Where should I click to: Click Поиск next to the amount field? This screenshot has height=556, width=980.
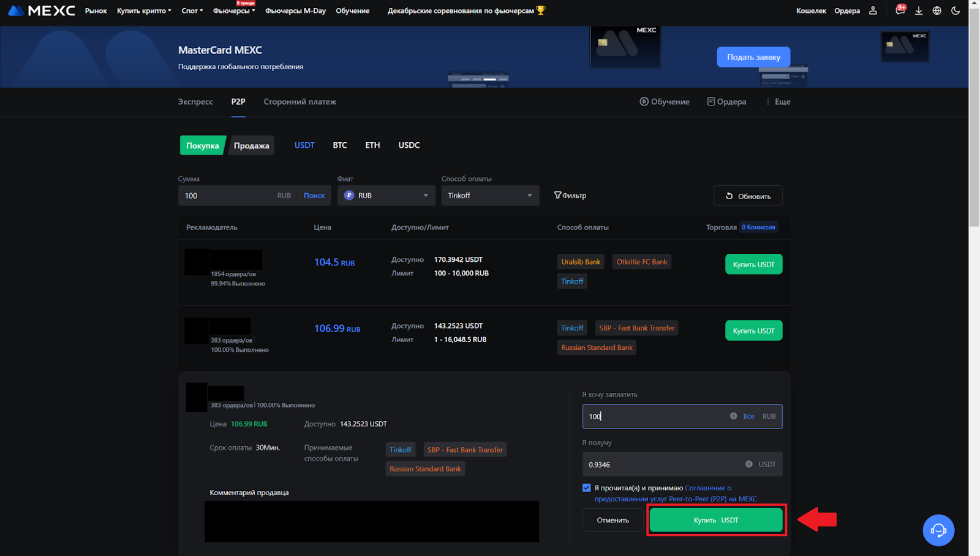pos(314,196)
